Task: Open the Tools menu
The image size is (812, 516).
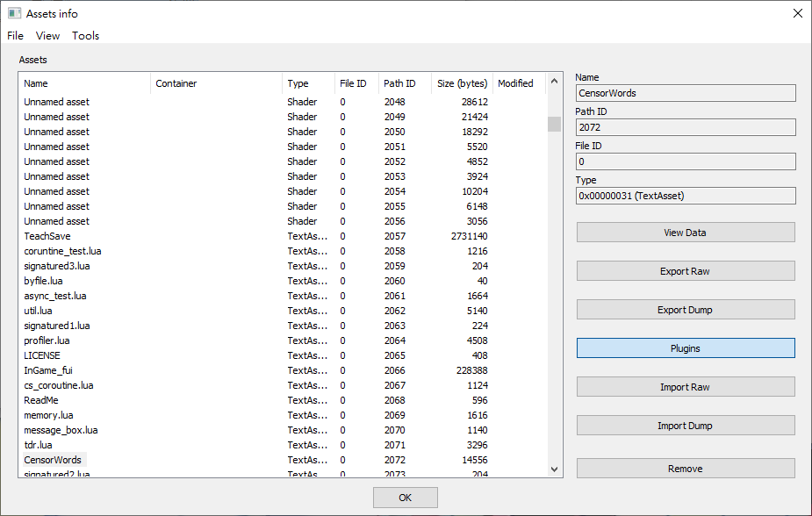Action: 85,36
